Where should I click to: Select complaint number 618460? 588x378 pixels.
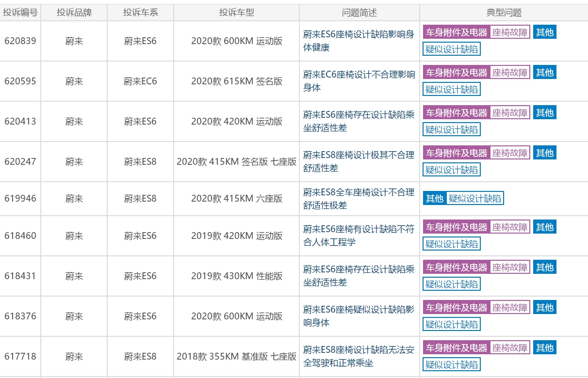click(20, 236)
